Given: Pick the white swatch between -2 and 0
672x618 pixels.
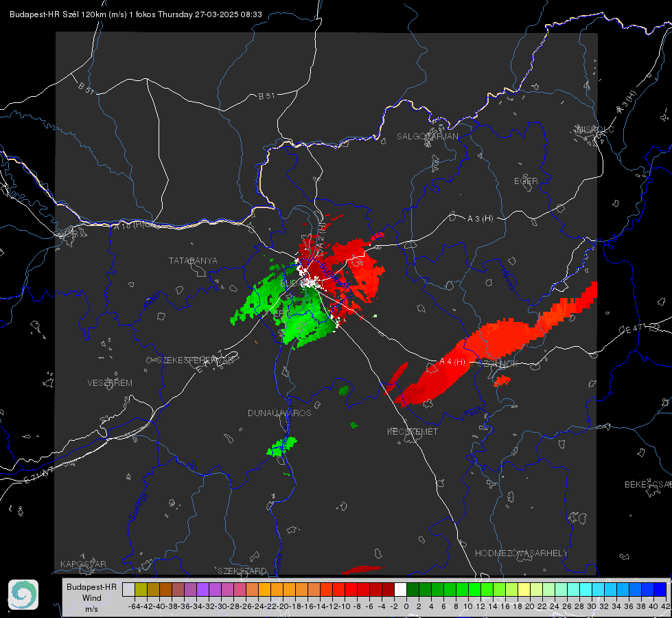Looking at the screenshot, I should [x=400, y=589].
